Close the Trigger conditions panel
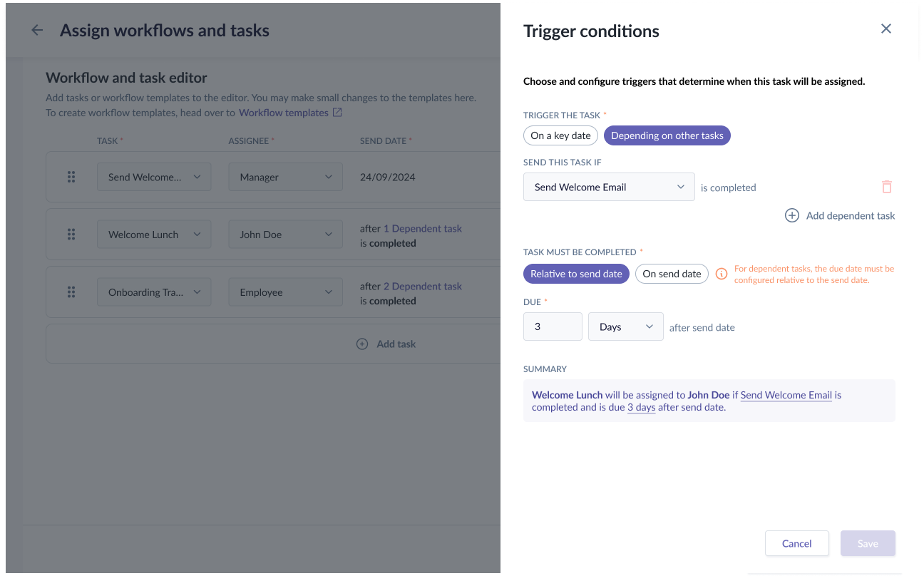The image size is (924, 576). pyautogui.click(x=886, y=29)
